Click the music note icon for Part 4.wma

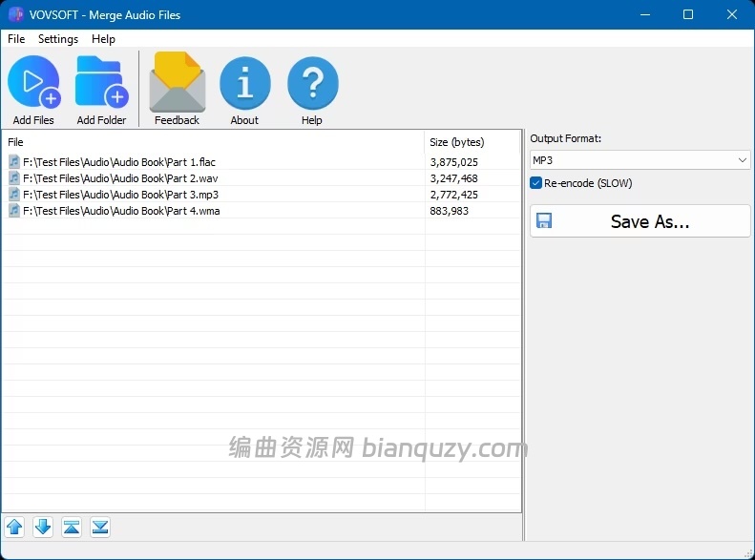click(x=14, y=211)
